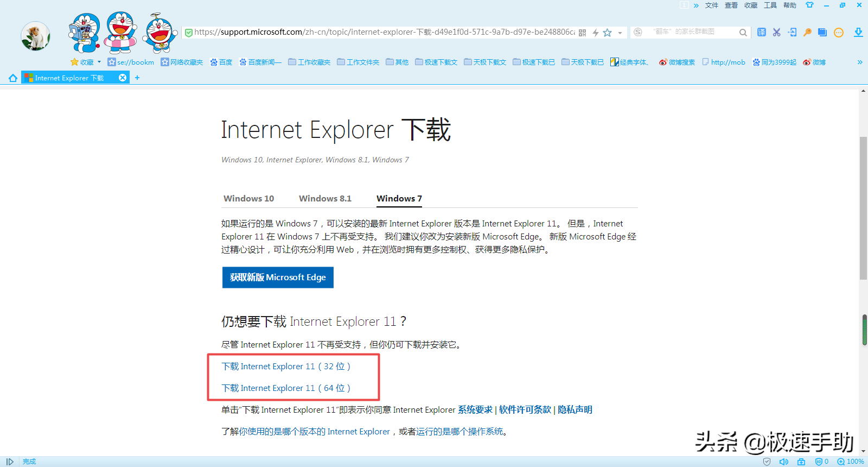The width and height of the screenshot is (868, 467).
Task: Click the search box input field
Action: coord(691,32)
